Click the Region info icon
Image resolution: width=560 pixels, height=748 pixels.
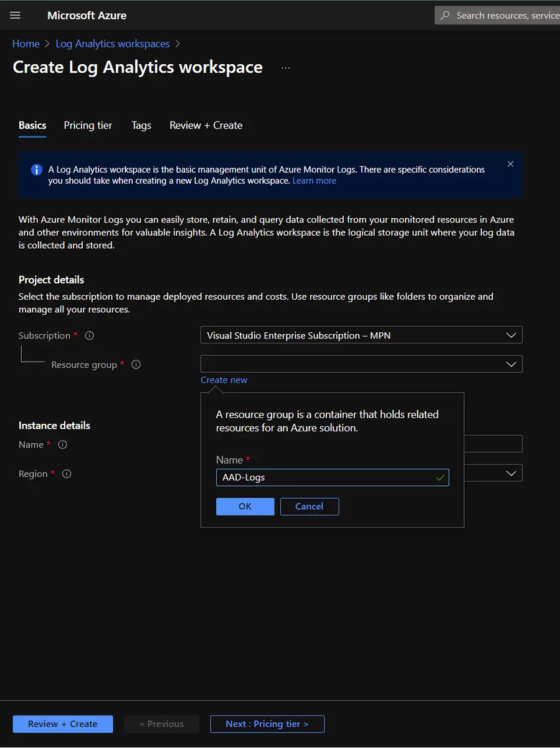click(67, 474)
